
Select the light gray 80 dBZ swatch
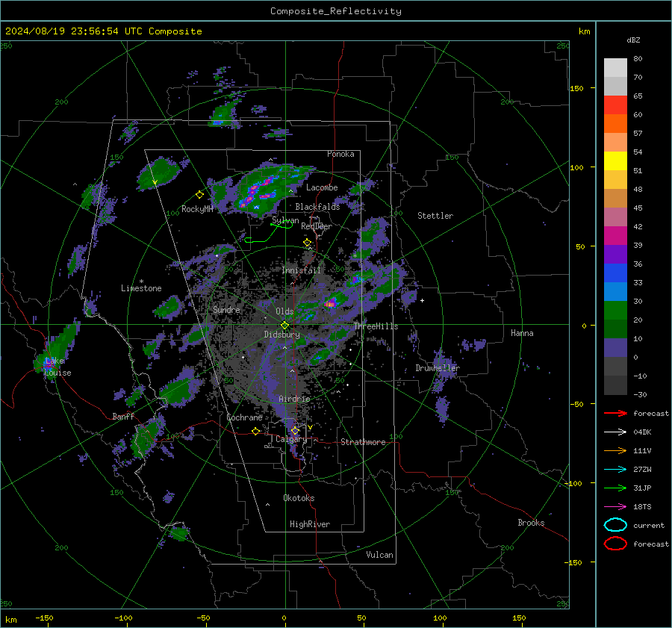615,67
